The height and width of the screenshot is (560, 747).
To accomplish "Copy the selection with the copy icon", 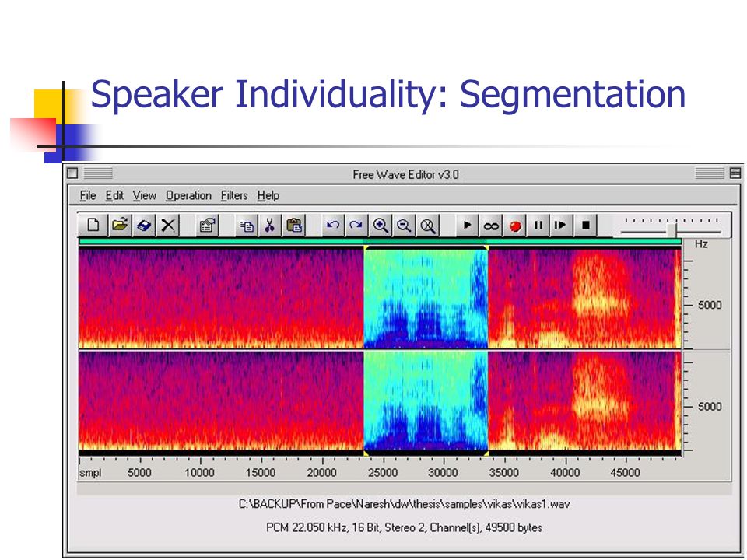I will pos(247,225).
